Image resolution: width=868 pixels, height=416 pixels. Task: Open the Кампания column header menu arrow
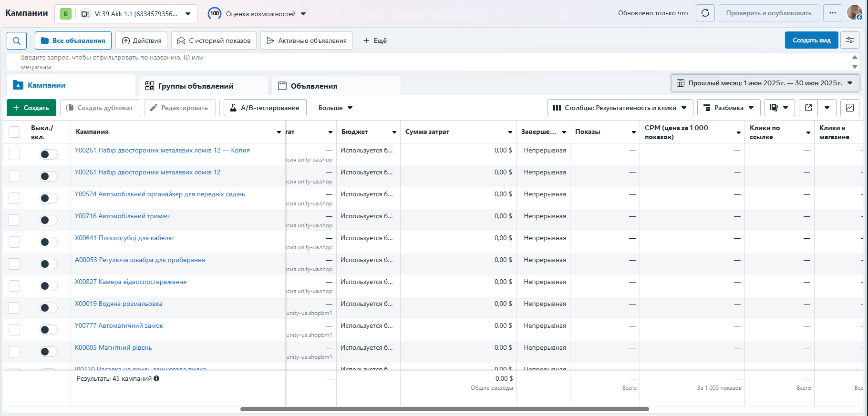[279, 132]
